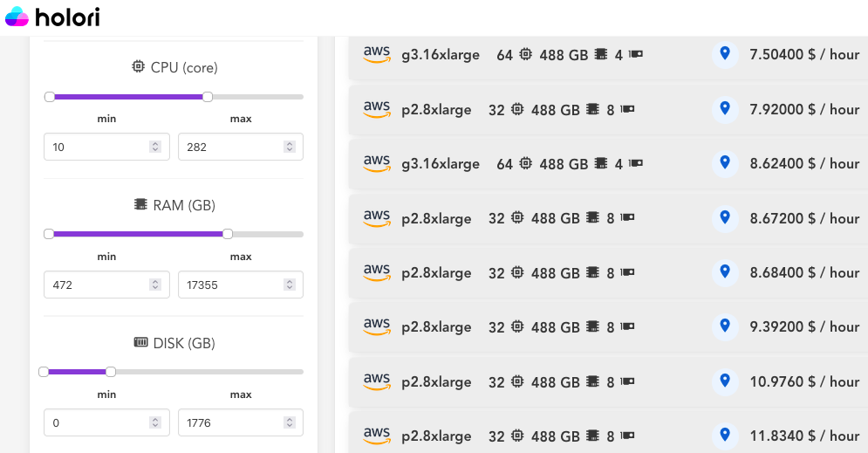Click the CPU max slider handle
The image size is (868, 453).
point(208,97)
